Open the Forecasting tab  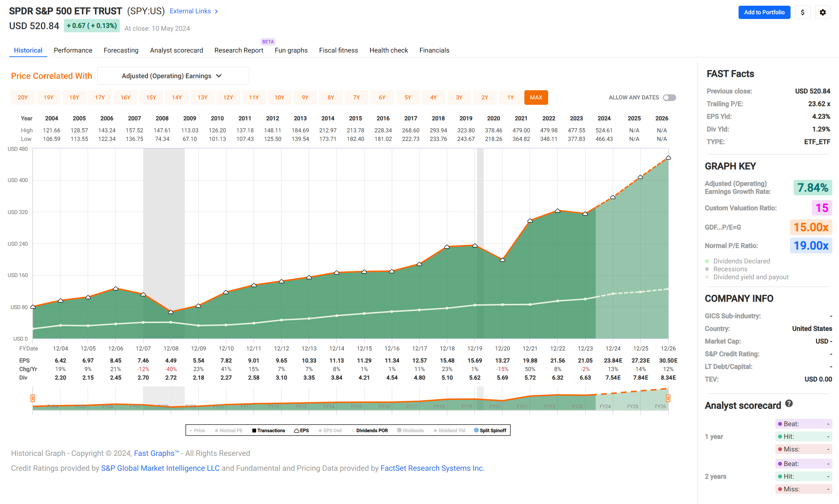click(x=121, y=50)
